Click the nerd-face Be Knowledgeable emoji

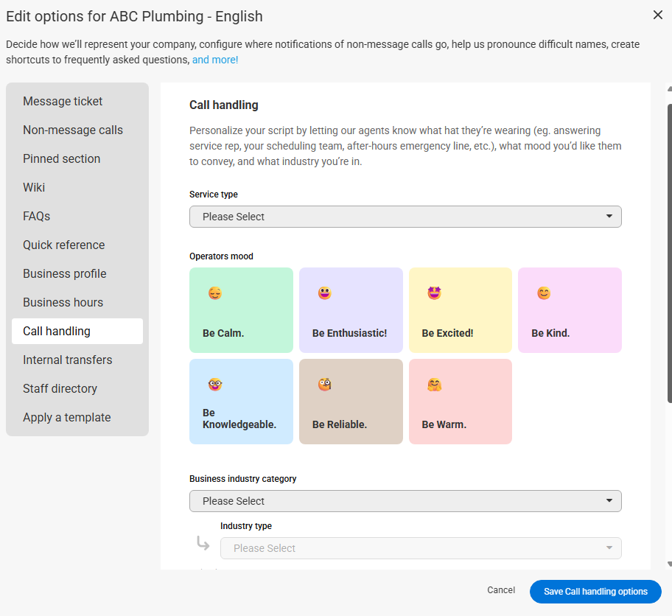(215, 385)
